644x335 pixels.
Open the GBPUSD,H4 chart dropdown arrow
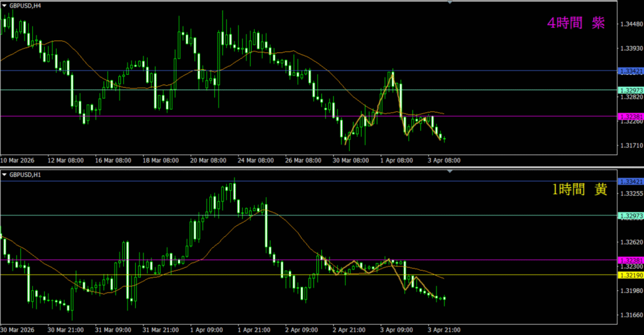pos(4,5)
